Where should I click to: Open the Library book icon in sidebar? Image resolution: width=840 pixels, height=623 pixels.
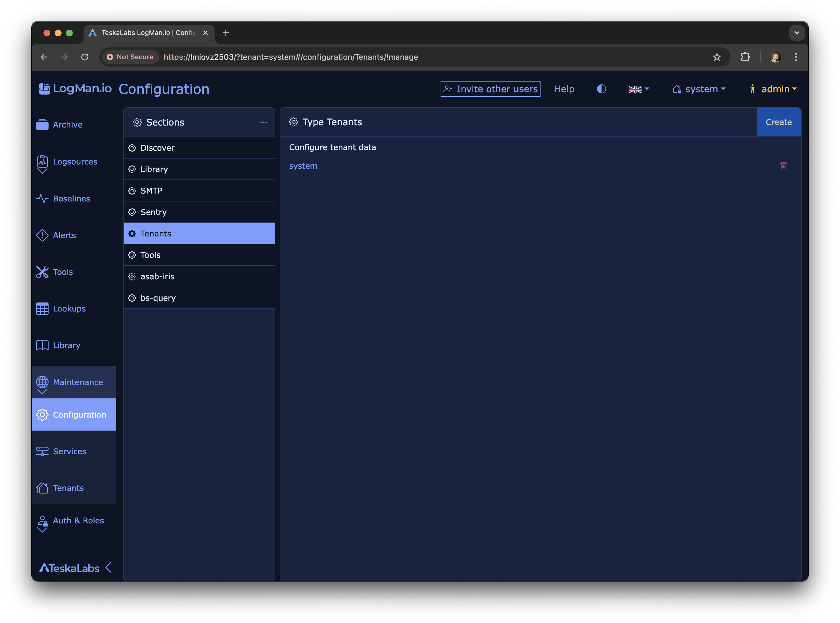[x=42, y=345]
